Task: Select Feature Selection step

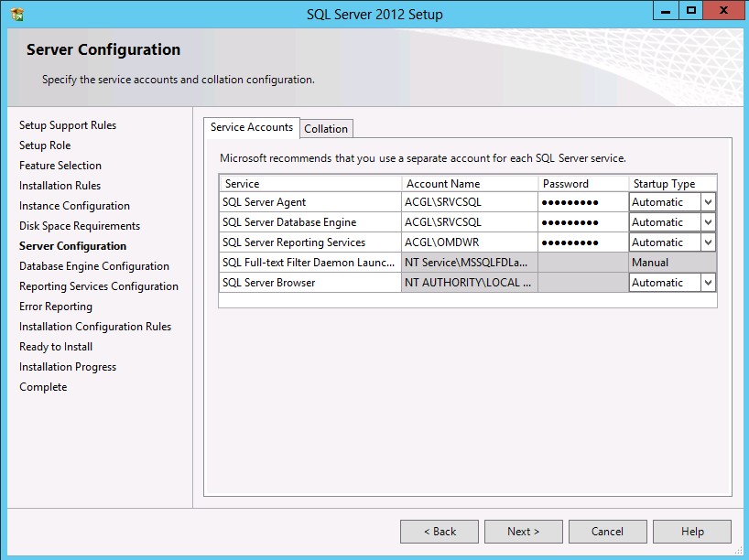Action: tap(60, 166)
